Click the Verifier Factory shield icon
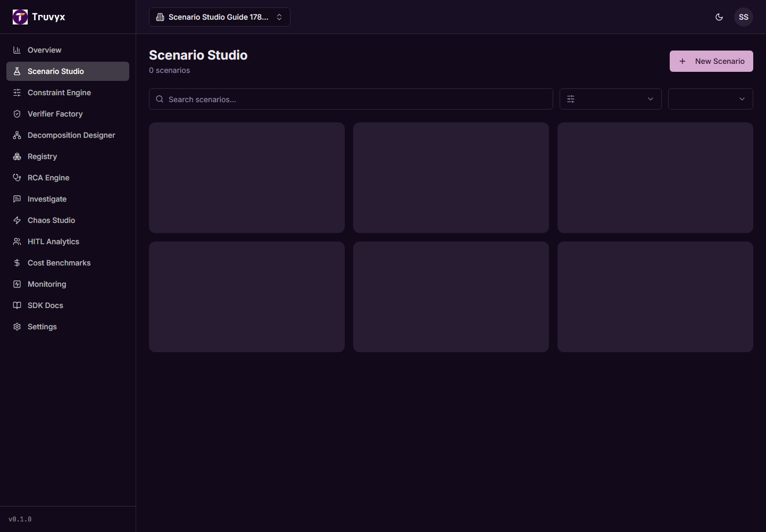 pyautogui.click(x=17, y=114)
